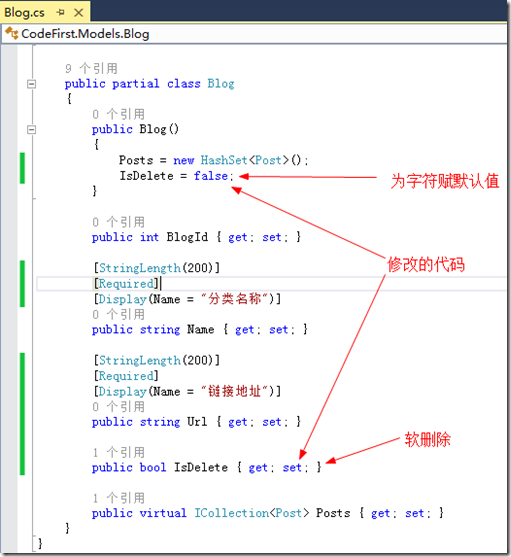511x557 pixels.
Task: Open the CodeLens references above BlogId property
Action: click(119, 222)
